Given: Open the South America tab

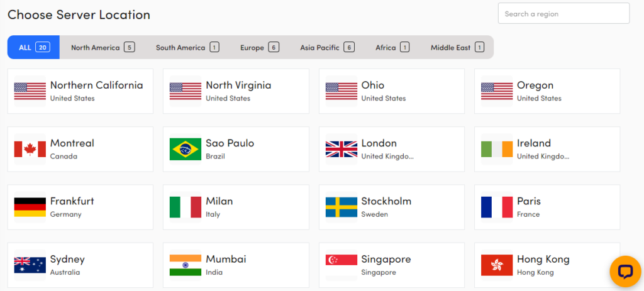Looking at the screenshot, I should coord(187,47).
